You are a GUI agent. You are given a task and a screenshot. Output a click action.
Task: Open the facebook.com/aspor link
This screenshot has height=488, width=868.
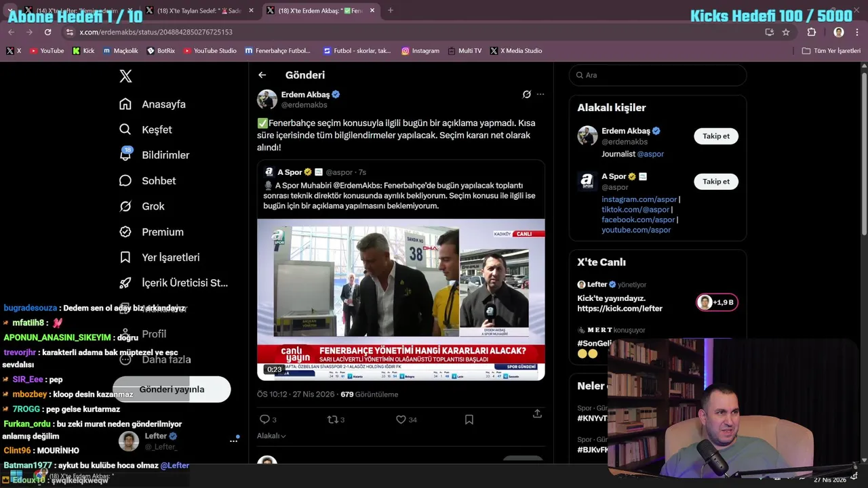tap(638, 220)
